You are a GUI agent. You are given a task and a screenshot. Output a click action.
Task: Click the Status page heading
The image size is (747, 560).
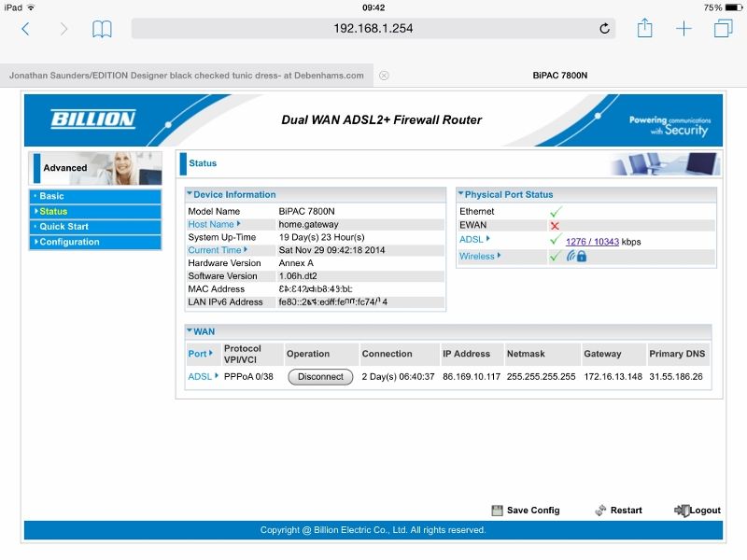203,163
